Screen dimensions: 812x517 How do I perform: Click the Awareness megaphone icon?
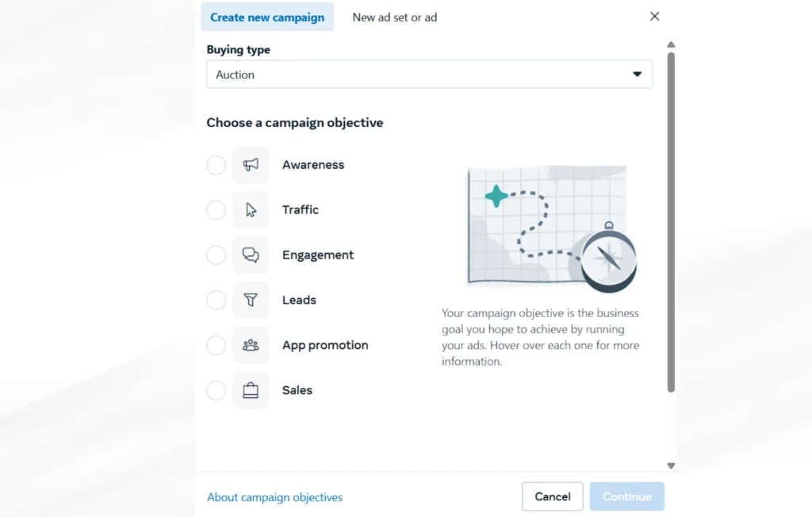[251, 165]
